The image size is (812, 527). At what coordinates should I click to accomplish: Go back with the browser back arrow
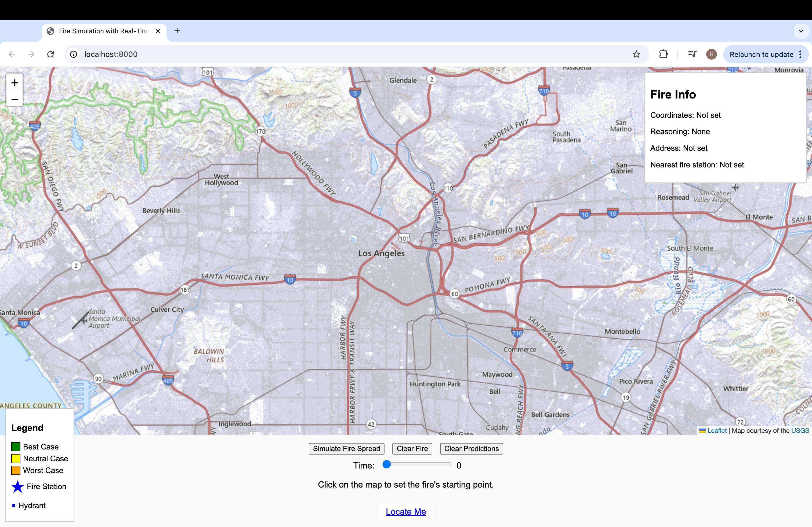[12, 54]
